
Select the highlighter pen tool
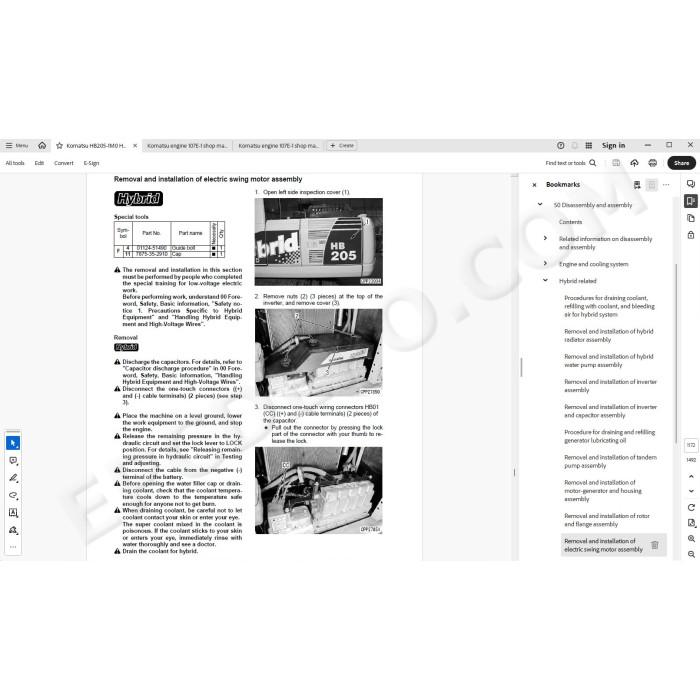[13, 478]
